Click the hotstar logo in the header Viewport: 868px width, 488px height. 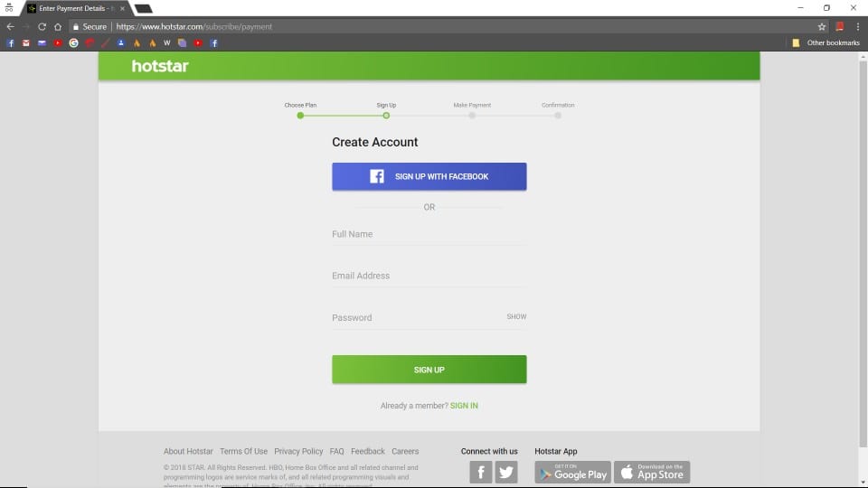coord(160,66)
